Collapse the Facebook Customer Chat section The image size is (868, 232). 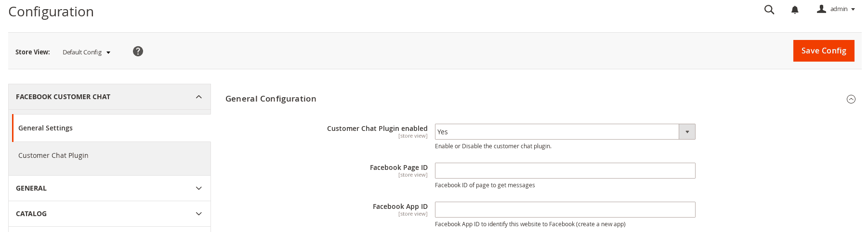pyautogui.click(x=109, y=97)
